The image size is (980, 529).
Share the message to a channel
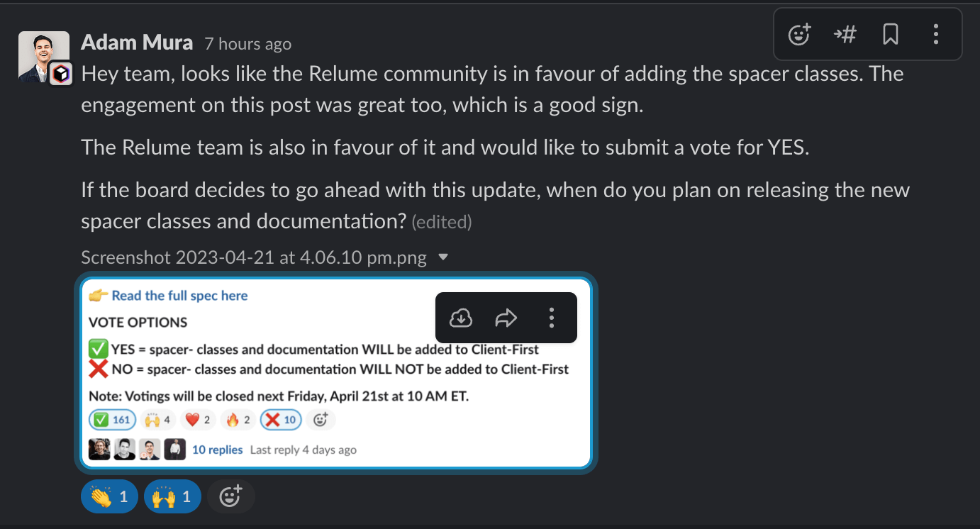pyautogui.click(x=845, y=34)
